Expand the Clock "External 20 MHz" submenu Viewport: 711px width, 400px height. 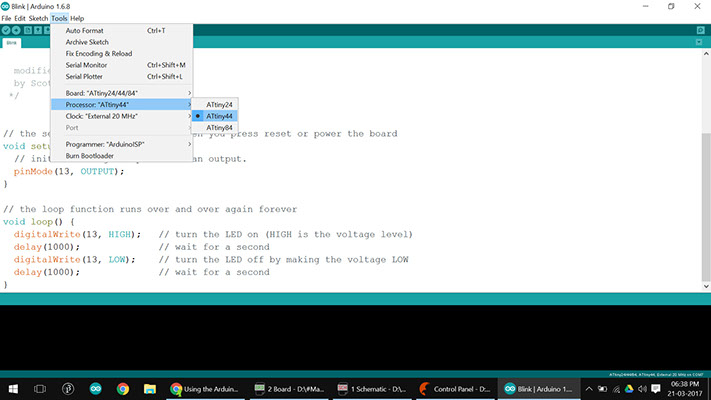click(122, 116)
